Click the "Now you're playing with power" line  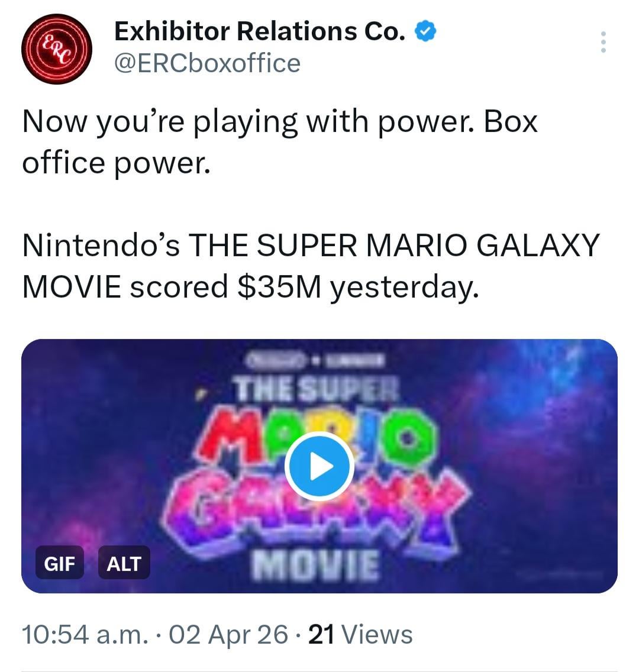[x=279, y=122]
